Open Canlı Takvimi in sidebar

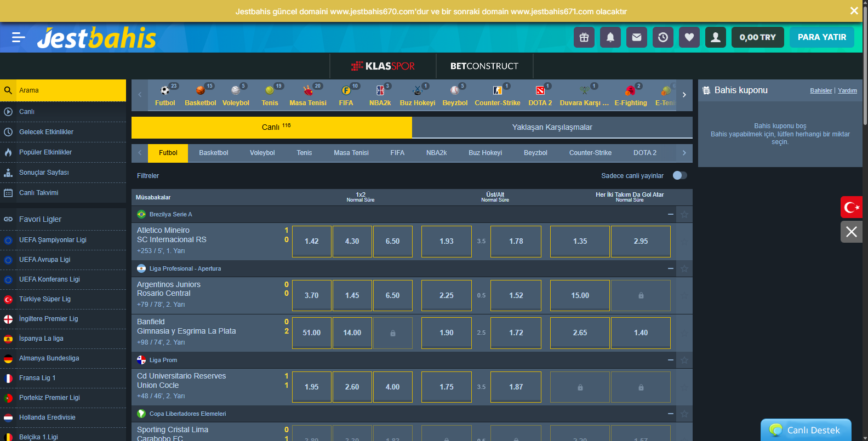click(x=63, y=193)
